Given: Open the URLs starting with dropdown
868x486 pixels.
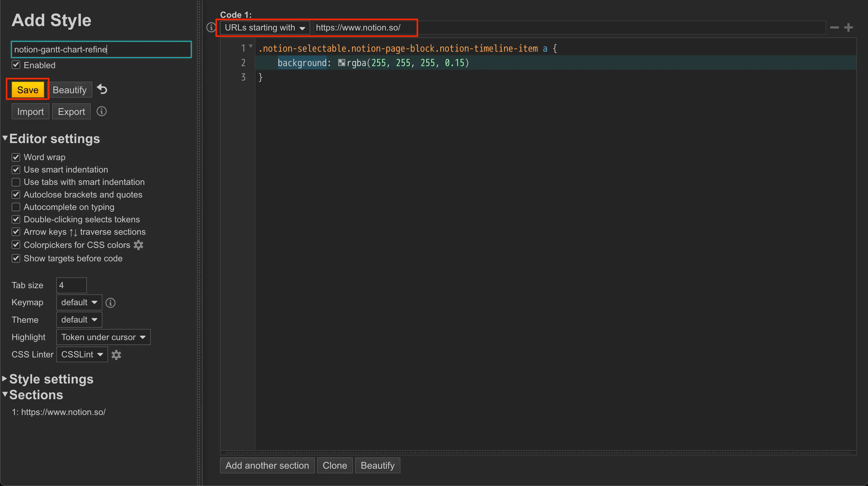Looking at the screenshot, I should click(265, 28).
